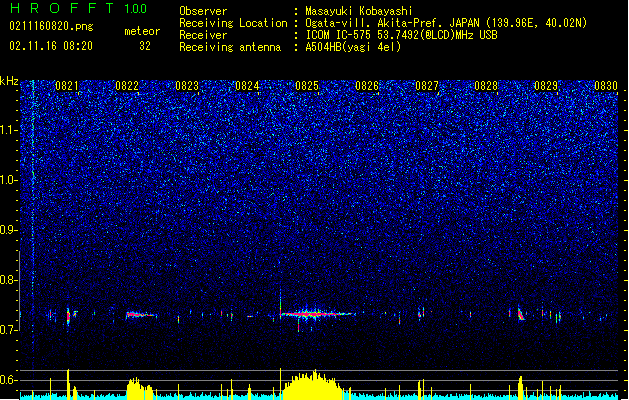Click the 0.6 kHz axis label

click(8, 380)
